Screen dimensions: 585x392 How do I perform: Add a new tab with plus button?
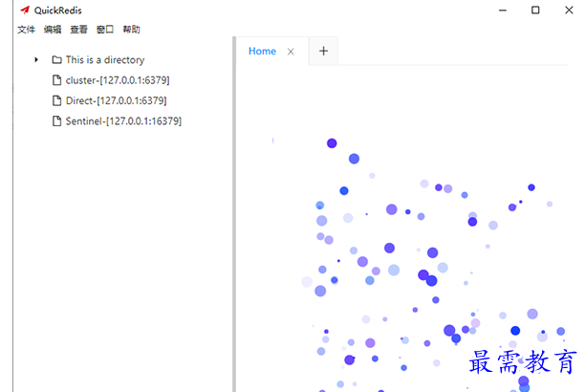(x=323, y=51)
